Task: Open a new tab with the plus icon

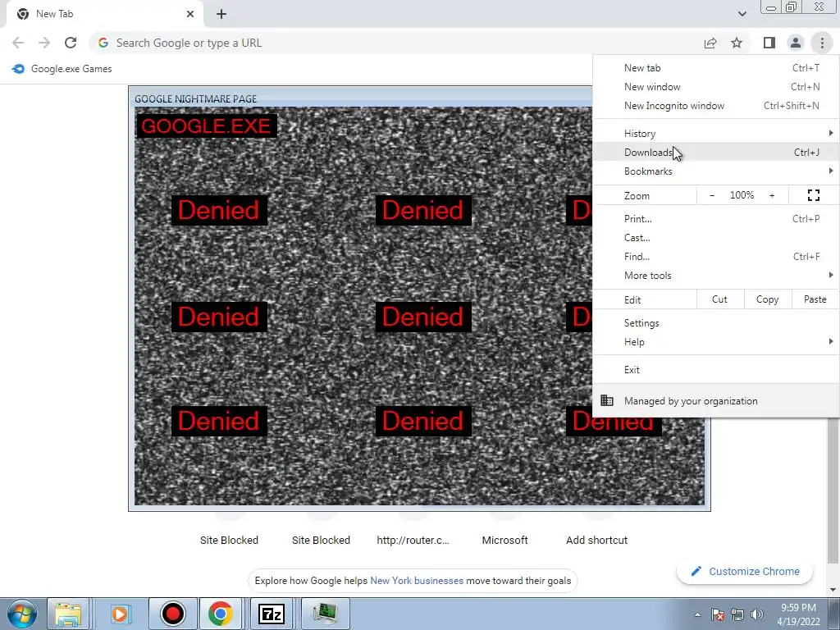Action: pos(221,14)
